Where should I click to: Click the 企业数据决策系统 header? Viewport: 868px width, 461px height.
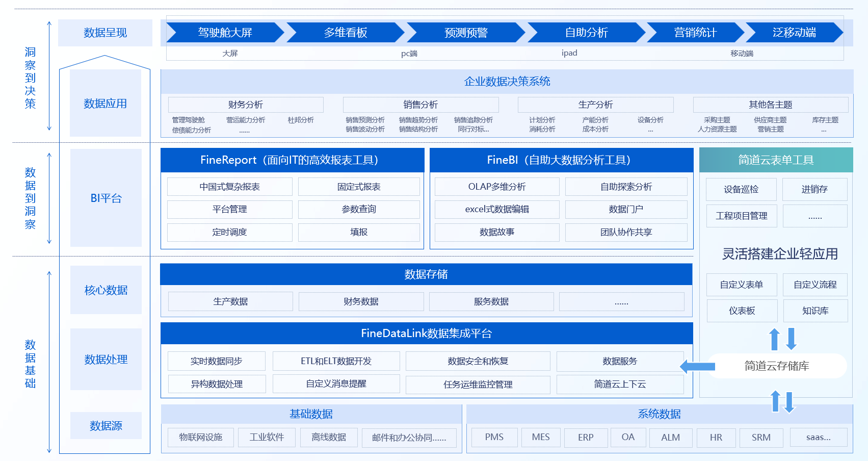pyautogui.click(x=507, y=82)
